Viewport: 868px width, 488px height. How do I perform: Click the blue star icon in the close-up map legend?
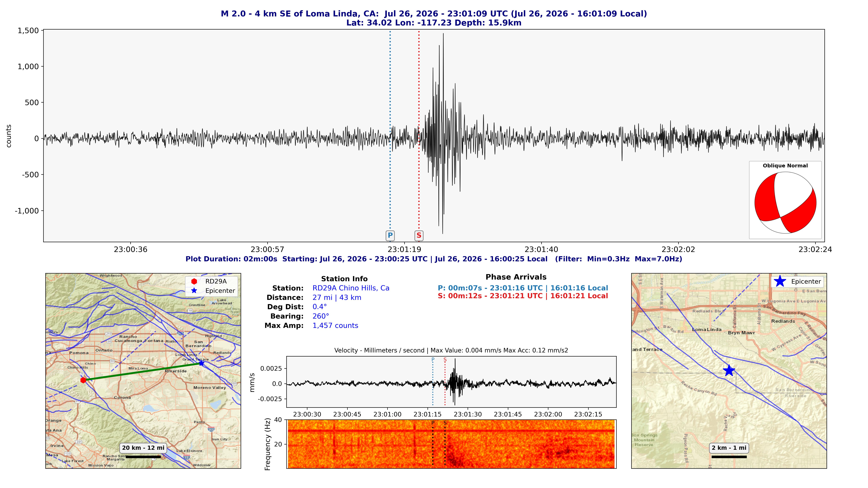tap(780, 282)
